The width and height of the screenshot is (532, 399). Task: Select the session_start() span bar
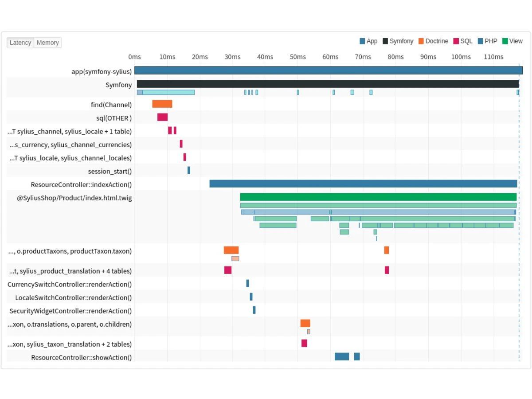click(189, 170)
